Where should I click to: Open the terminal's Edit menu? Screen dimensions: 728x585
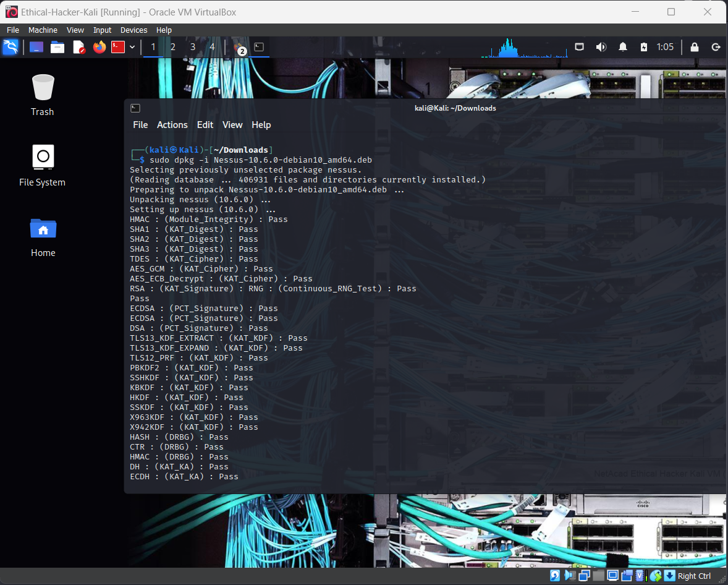(205, 125)
